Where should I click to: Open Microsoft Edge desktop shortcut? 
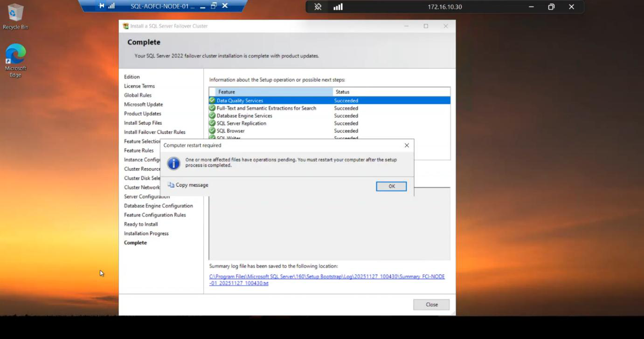click(x=15, y=61)
